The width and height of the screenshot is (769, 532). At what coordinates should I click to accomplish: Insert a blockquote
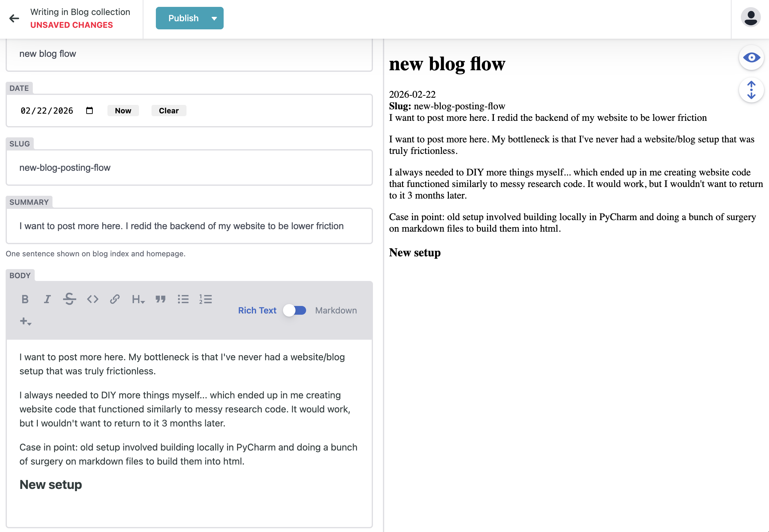161,299
